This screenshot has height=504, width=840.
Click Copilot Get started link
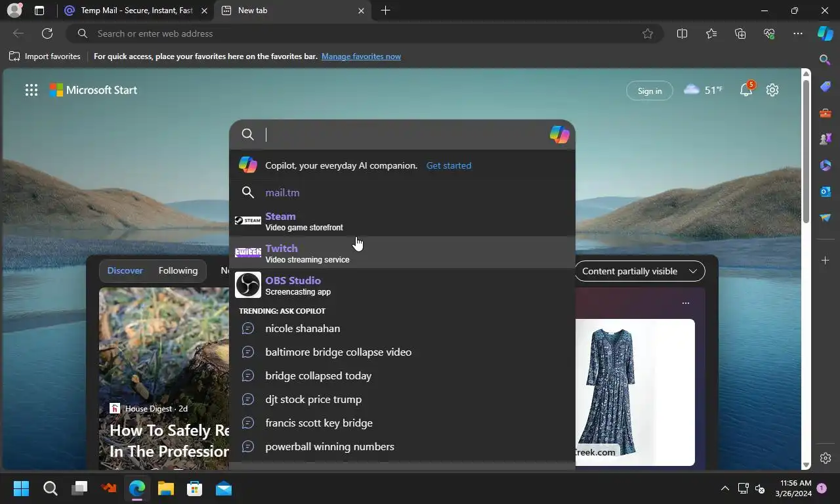[449, 165]
